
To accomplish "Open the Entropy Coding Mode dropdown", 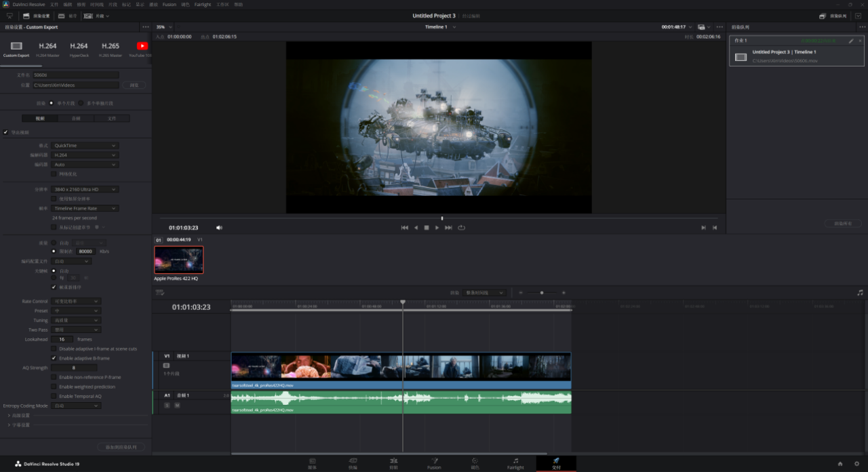I will coord(76,406).
